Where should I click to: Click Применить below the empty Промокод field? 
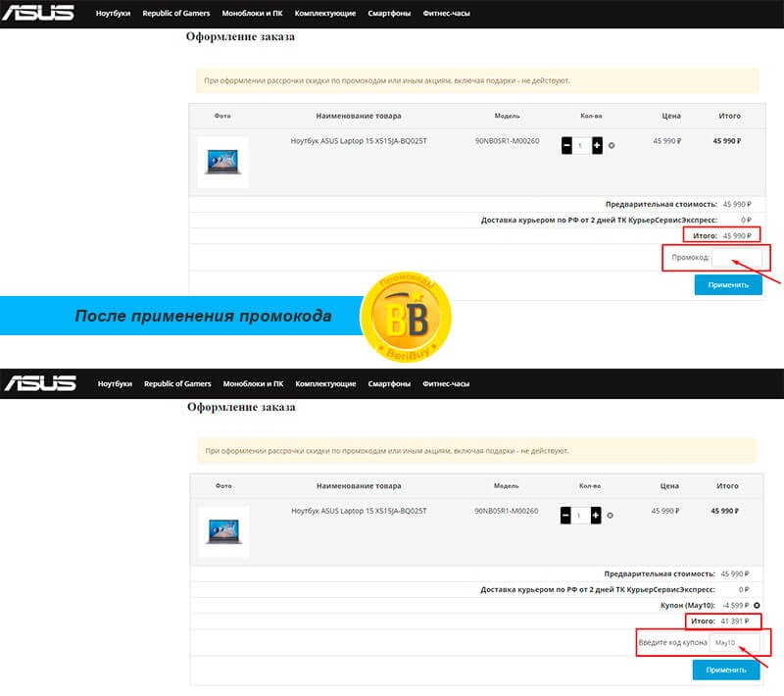[727, 284]
